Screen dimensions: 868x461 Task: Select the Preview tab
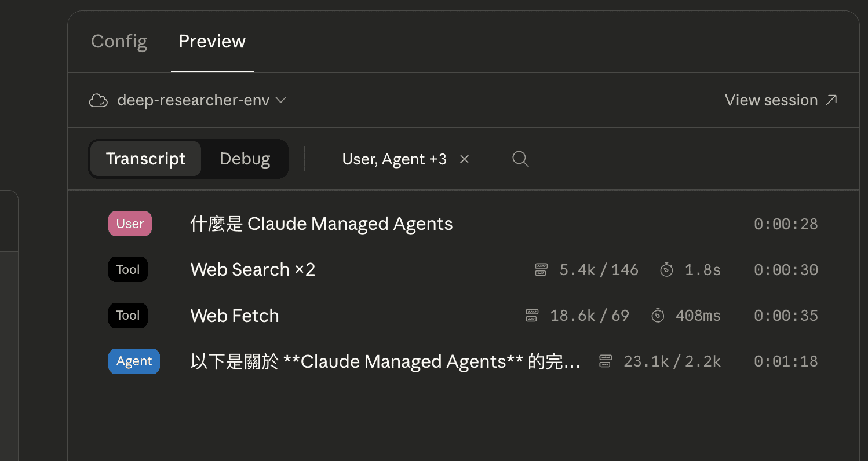[212, 41]
